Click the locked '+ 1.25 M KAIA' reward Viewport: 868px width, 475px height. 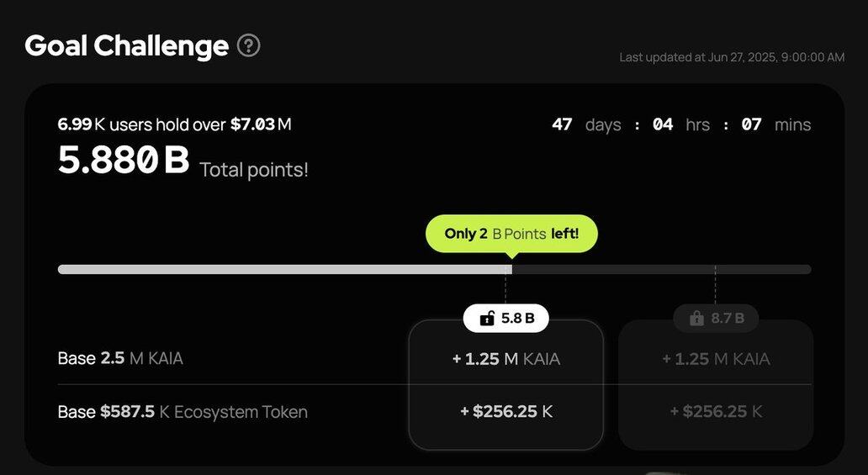click(716, 359)
